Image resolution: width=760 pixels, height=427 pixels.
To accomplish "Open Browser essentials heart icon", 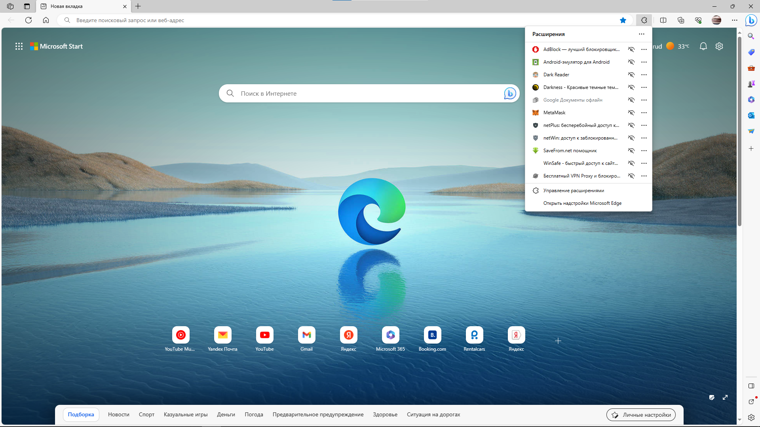I will pyautogui.click(x=698, y=20).
